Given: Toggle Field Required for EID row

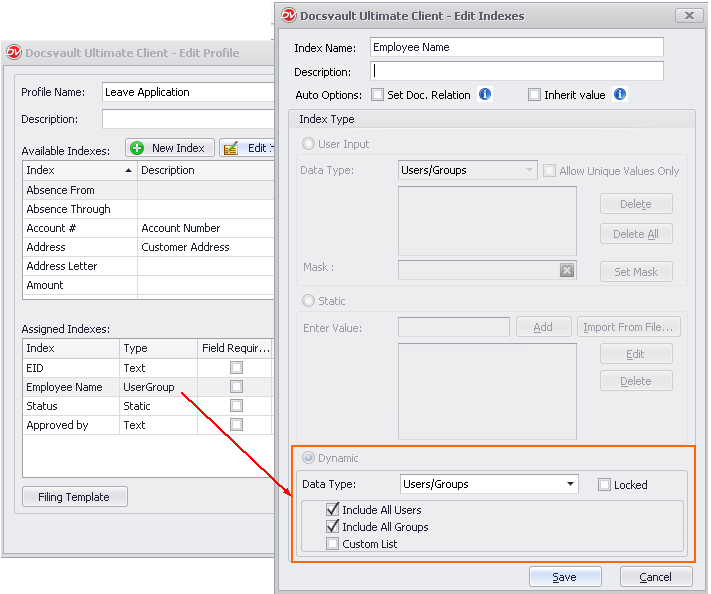Looking at the screenshot, I should (236, 367).
